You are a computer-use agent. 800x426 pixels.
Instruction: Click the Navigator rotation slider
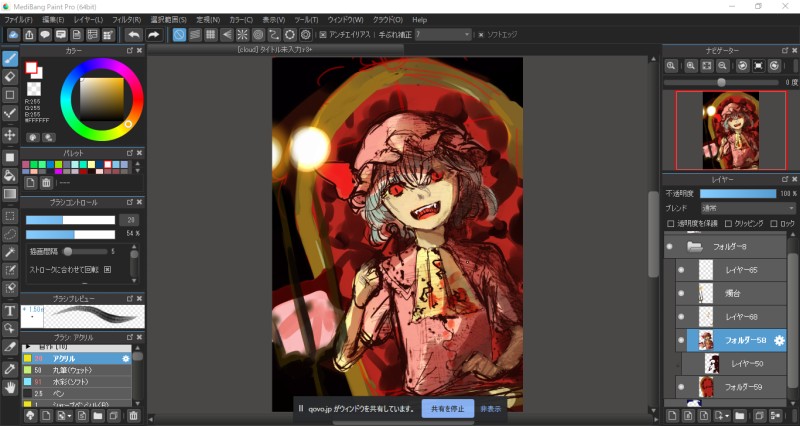coord(721,82)
